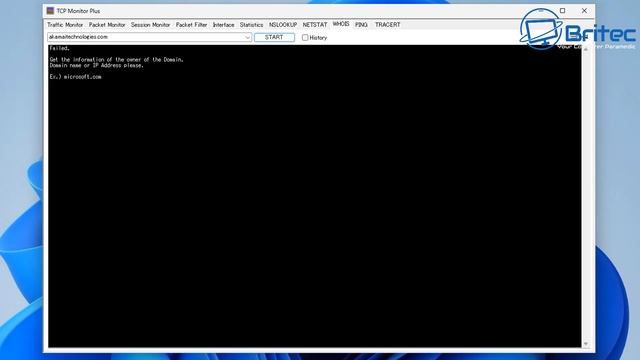Click the TCP Monitor Plus title icon
Image resolution: width=640 pixels, height=360 pixels.
pyautogui.click(x=50, y=11)
